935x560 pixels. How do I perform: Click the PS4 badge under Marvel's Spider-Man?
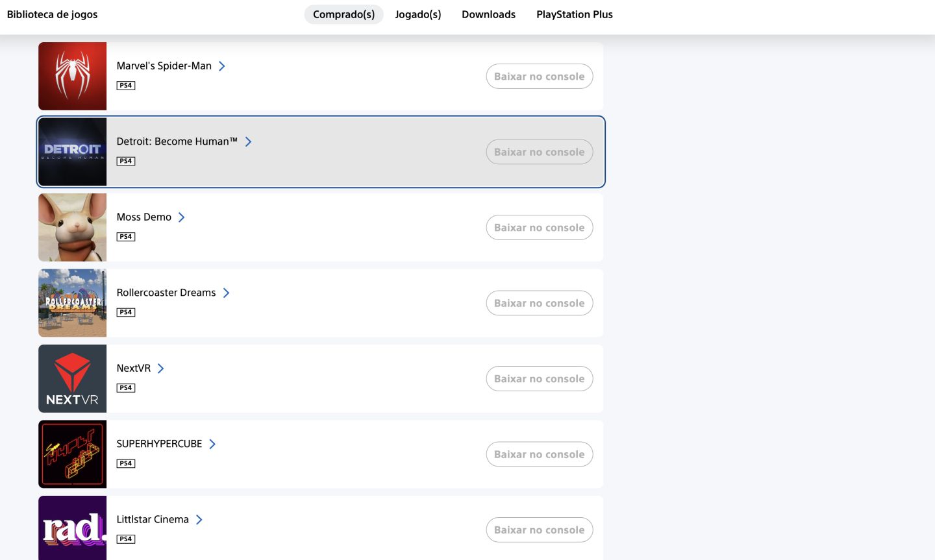tap(126, 86)
